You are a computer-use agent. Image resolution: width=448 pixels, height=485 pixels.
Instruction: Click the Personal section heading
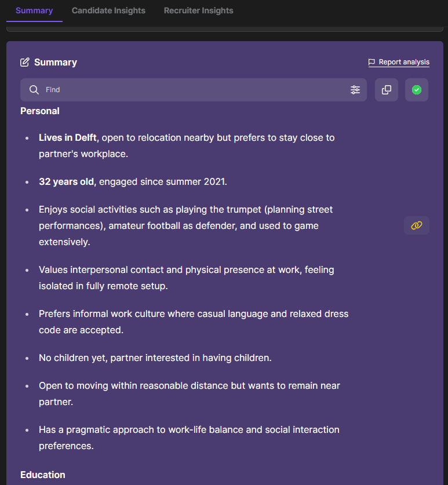40,111
